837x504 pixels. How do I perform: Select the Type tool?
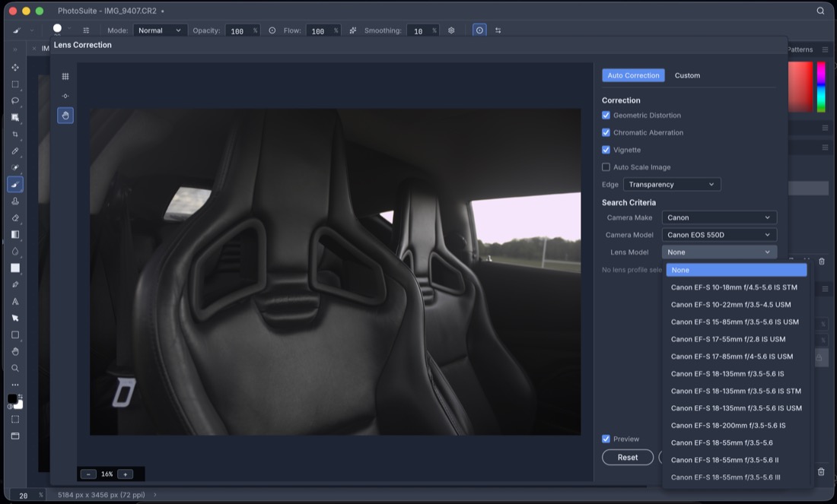pos(15,301)
